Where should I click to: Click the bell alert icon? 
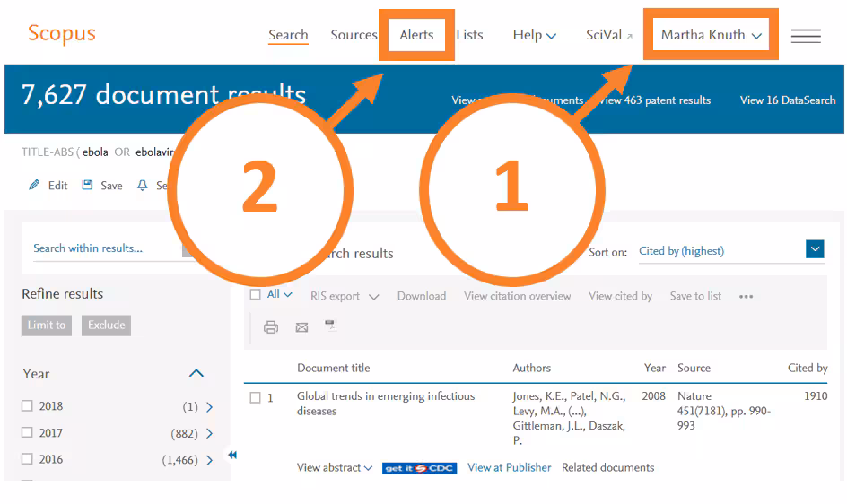[x=142, y=186]
